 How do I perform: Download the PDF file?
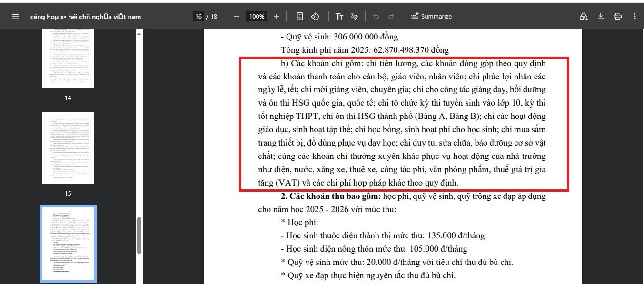[x=601, y=16]
